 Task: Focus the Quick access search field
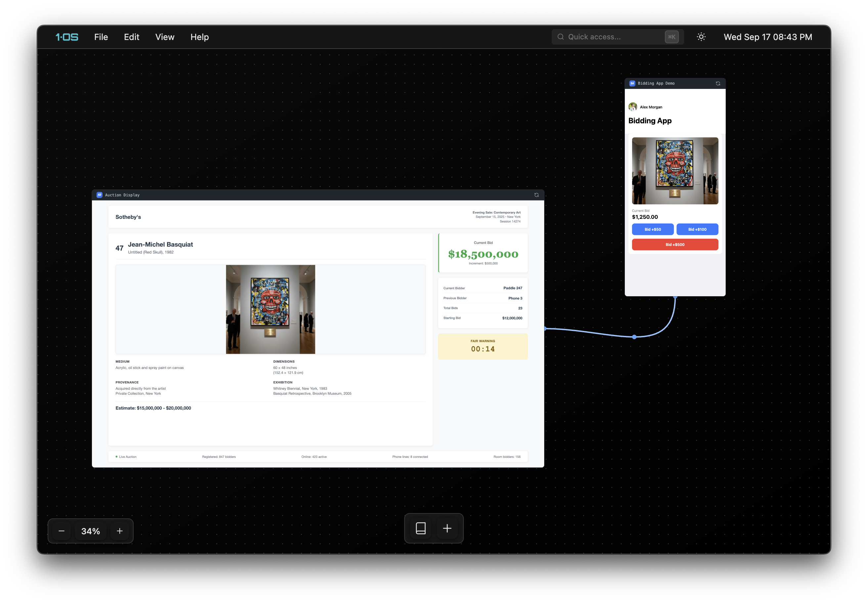[x=612, y=37]
